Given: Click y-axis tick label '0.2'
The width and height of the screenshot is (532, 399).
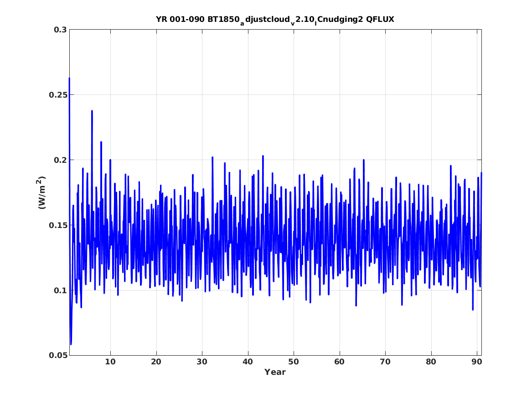Looking at the screenshot, I should (x=60, y=160).
